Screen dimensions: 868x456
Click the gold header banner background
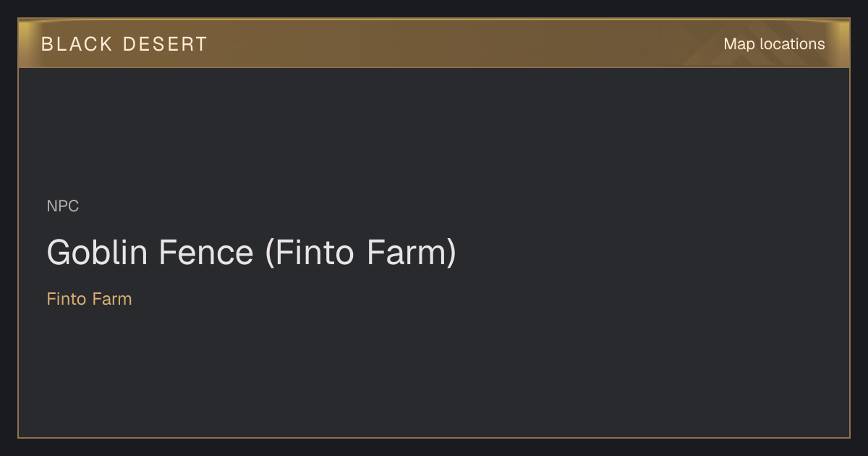[x=434, y=43]
